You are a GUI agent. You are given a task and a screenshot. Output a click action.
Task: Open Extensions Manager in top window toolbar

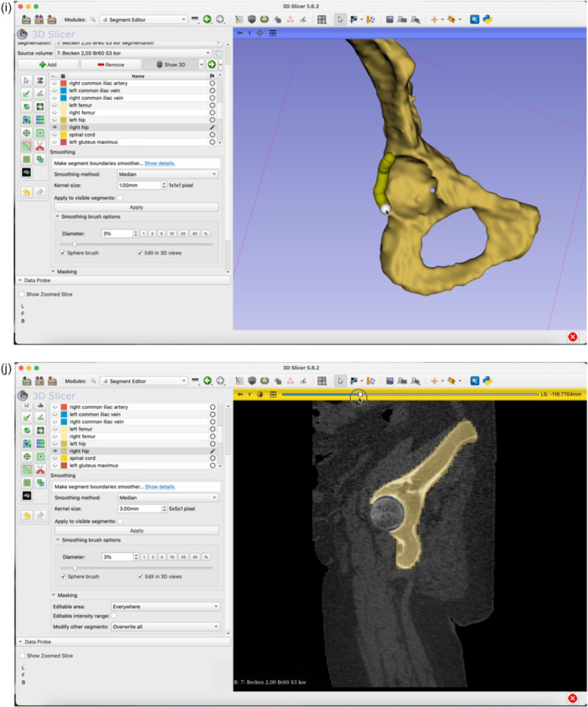pyautogui.click(x=474, y=19)
